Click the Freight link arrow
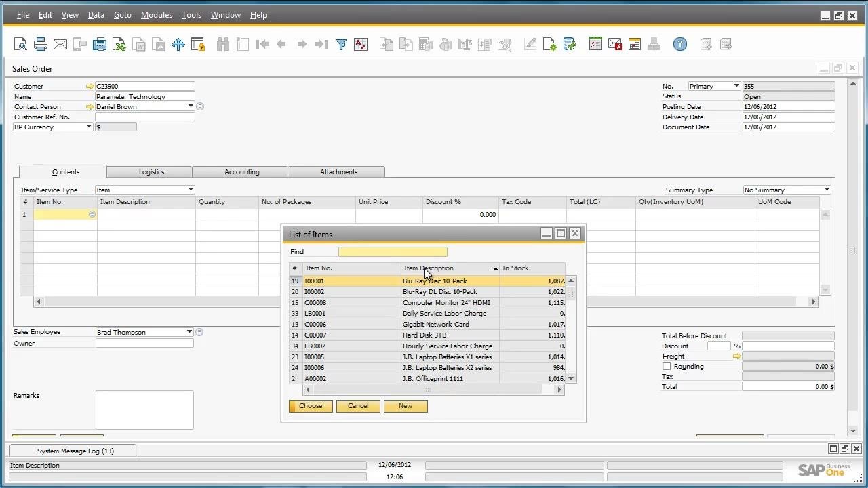 pos(736,357)
